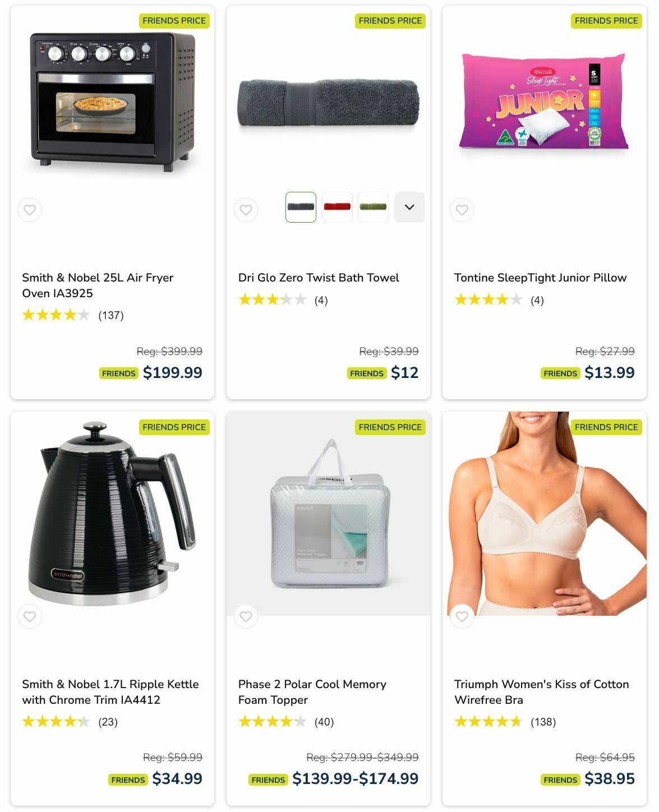Image resolution: width=659 pixels, height=812 pixels.
Task: Favorite the Dri Glo Zero Twist Bath Towel
Action: coord(246,210)
